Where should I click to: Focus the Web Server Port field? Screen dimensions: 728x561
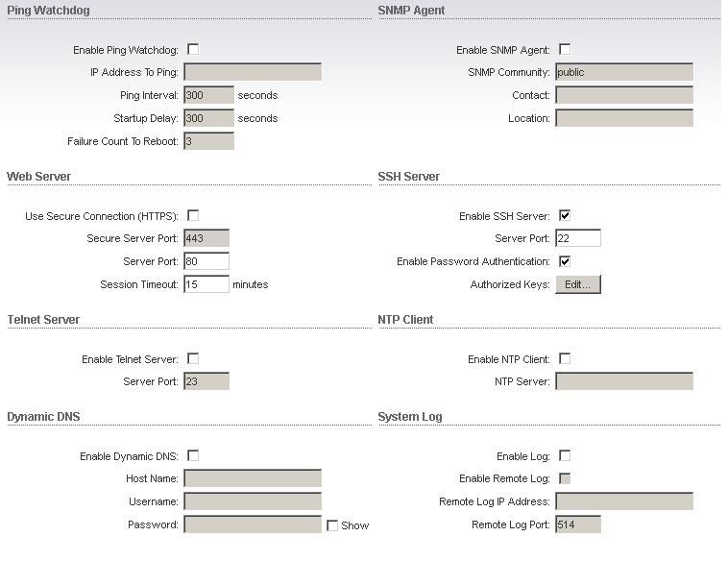206,261
